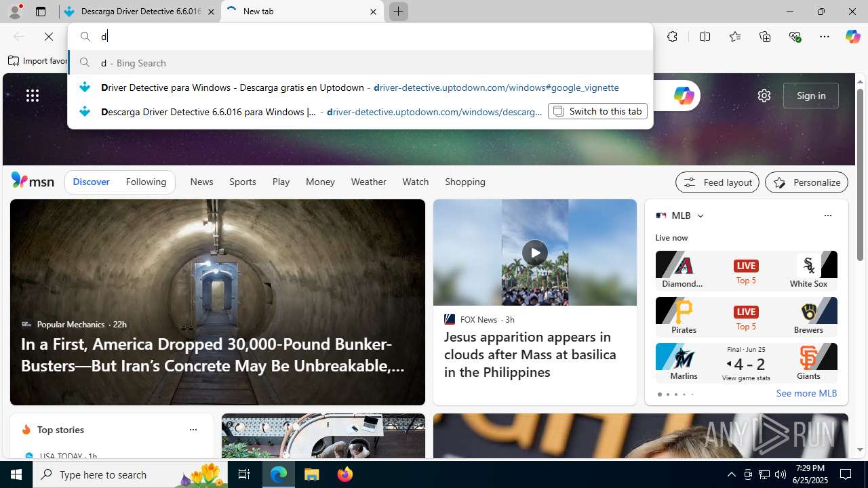The height and width of the screenshot is (488, 868).
Task: Open the notification center
Action: pyautogui.click(x=846, y=474)
